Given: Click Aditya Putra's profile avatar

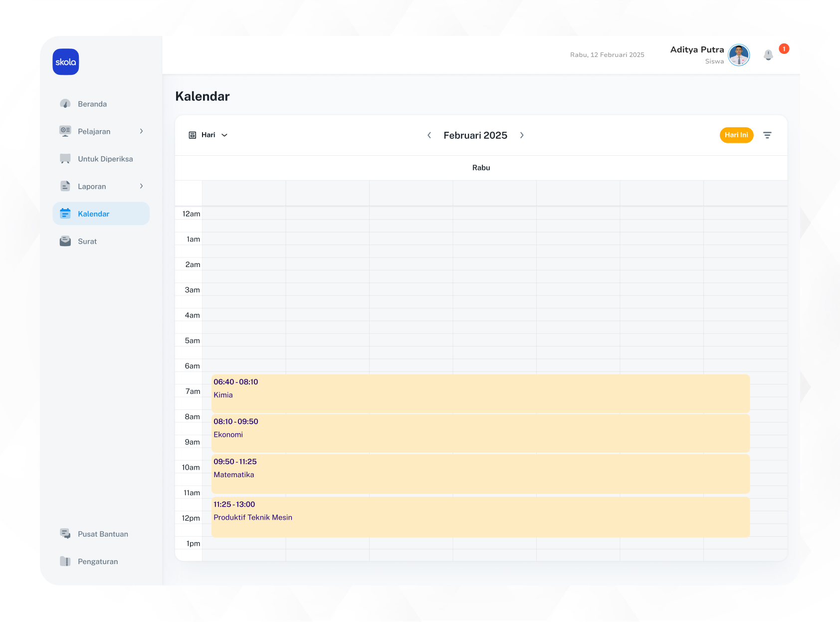Looking at the screenshot, I should pyautogui.click(x=738, y=55).
